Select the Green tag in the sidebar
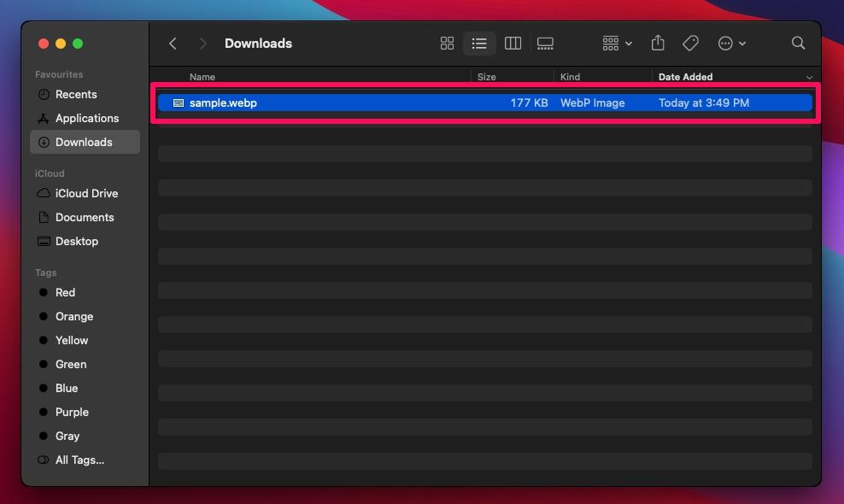The height and width of the screenshot is (504, 844). click(x=72, y=364)
